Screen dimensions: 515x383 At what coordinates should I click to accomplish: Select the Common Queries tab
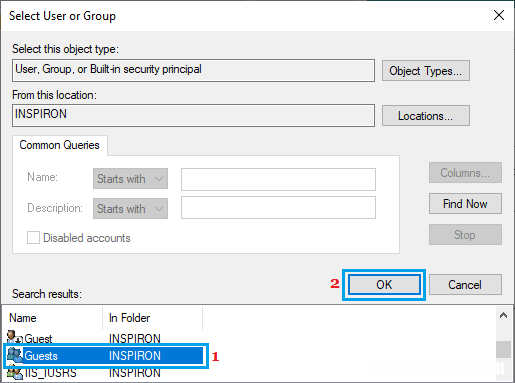click(x=60, y=145)
